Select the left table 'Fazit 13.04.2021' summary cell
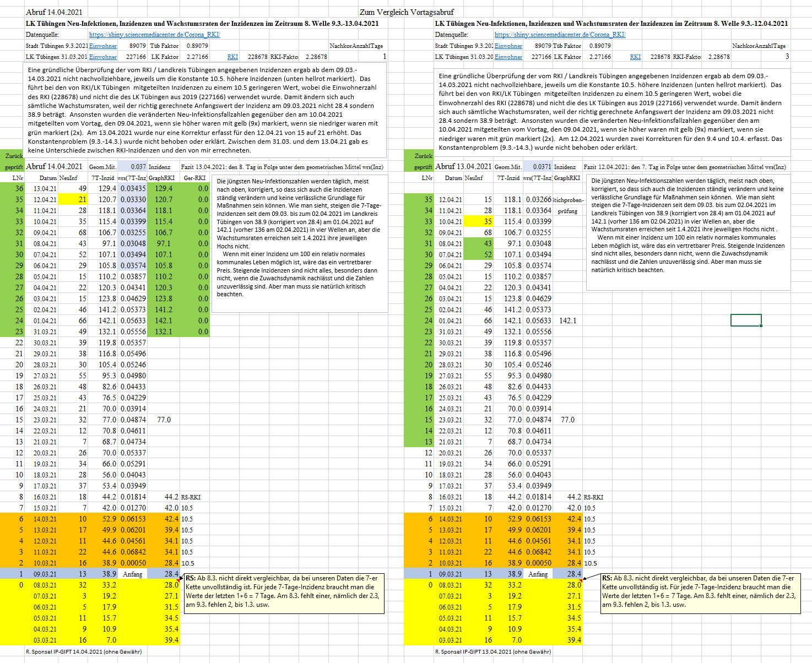The height and width of the screenshot is (663, 812). point(282,166)
